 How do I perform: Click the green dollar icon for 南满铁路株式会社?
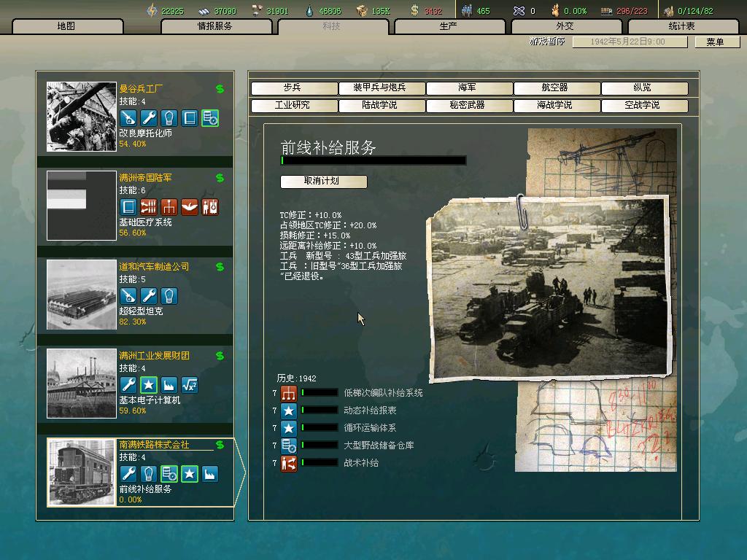(220, 446)
